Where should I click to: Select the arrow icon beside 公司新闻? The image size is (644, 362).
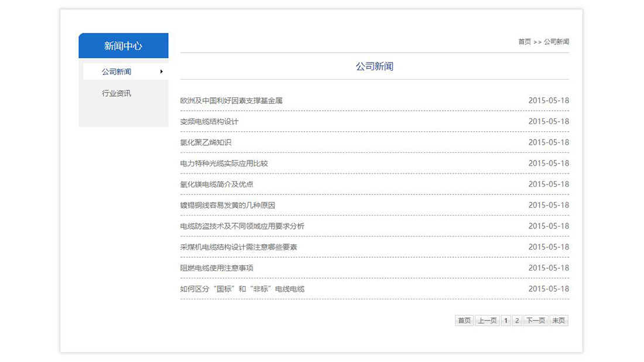(x=163, y=71)
